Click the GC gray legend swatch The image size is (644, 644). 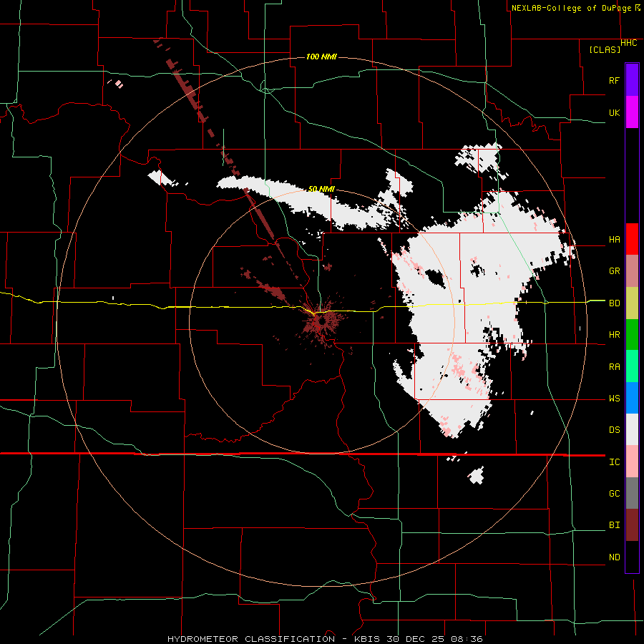click(632, 493)
